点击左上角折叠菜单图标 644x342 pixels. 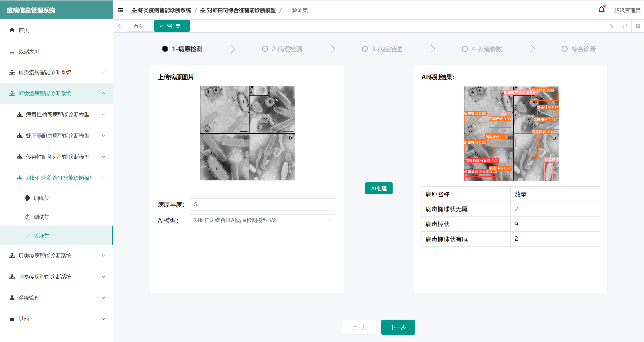(x=120, y=10)
